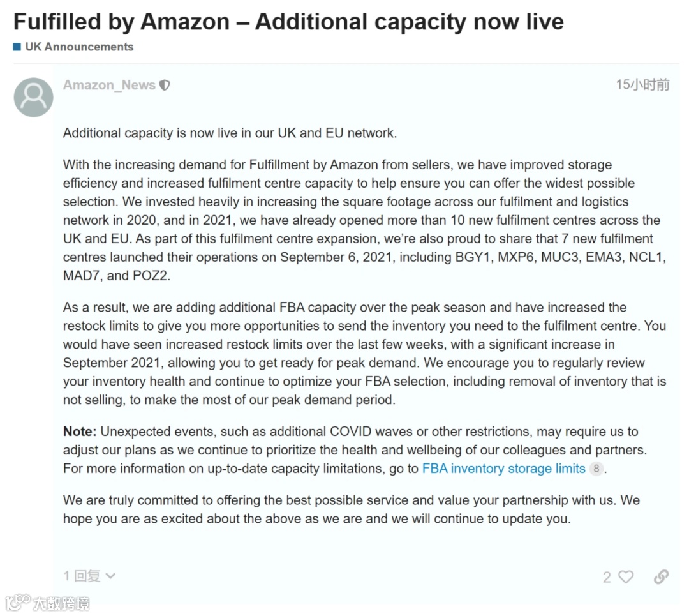
Task: Copy post link via chain icon
Action: tap(661, 577)
